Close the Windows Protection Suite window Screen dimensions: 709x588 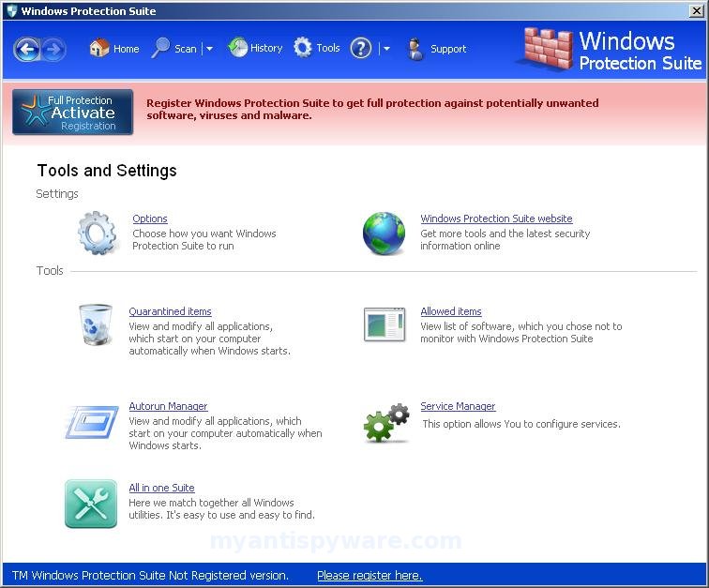(696, 11)
